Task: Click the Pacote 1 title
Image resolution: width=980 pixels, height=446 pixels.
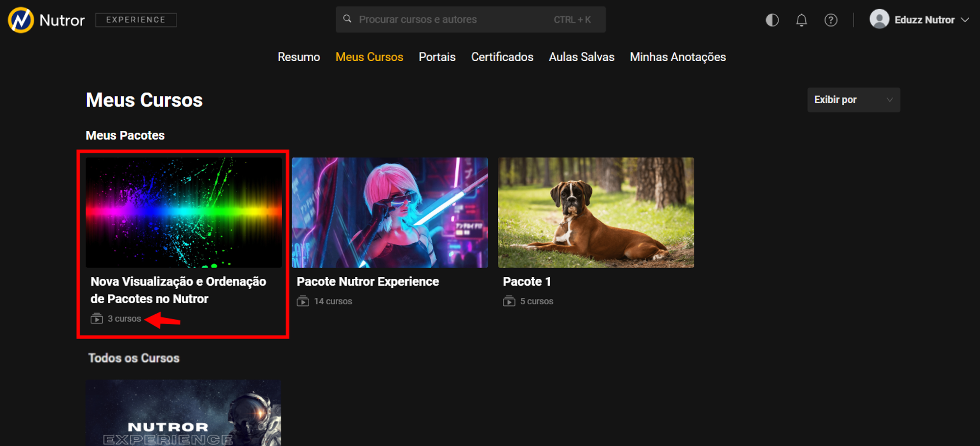Action: [x=527, y=282]
